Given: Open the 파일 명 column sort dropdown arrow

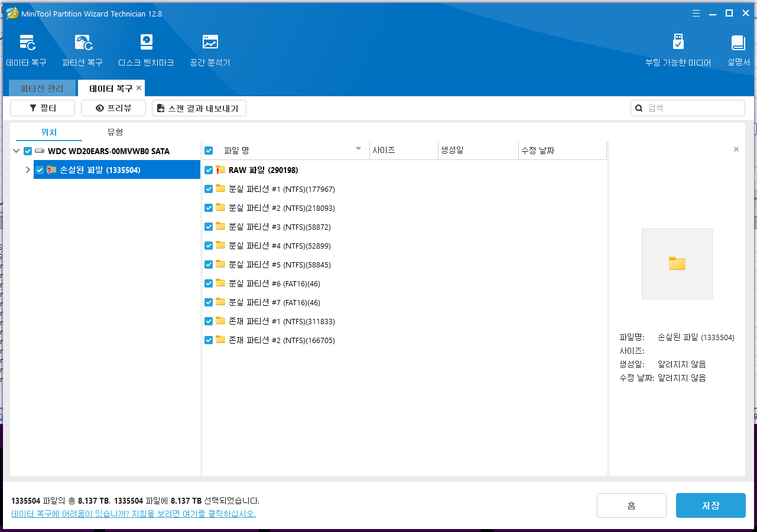Looking at the screenshot, I should [x=358, y=149].
